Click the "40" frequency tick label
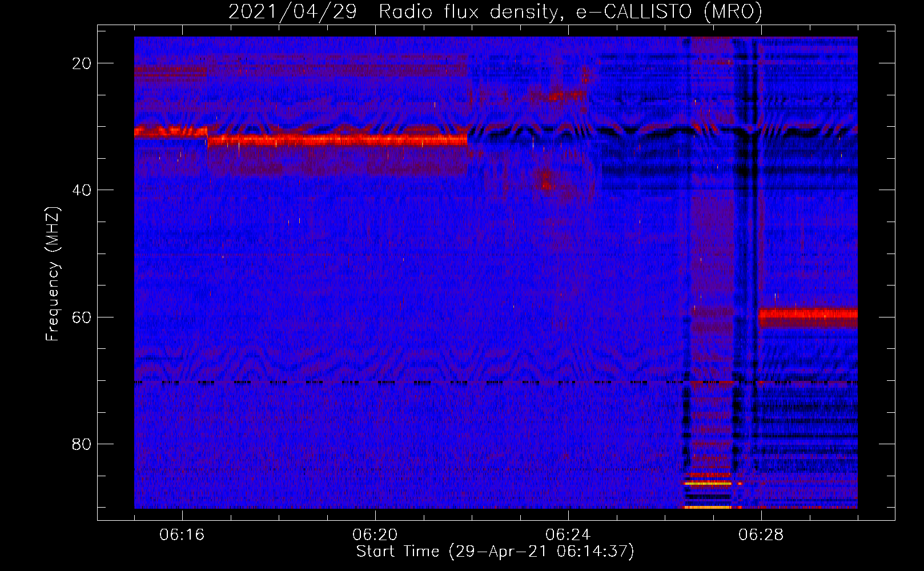Image resolution: width=924 pixels, height=571 pixels. 82,190
